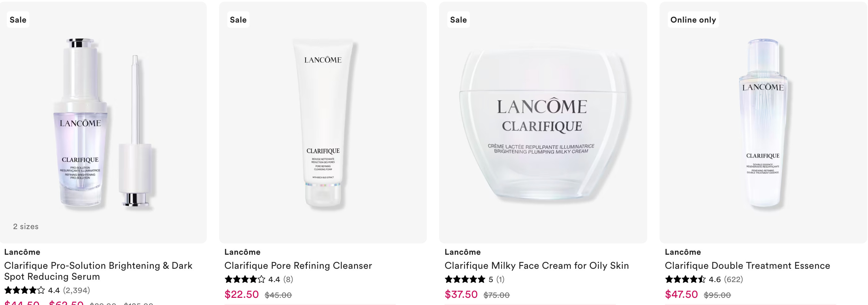Click the four-star rating of Pore Refining Cleanser
The height and width of the screenshot is (305, 868).
[245, 279]
